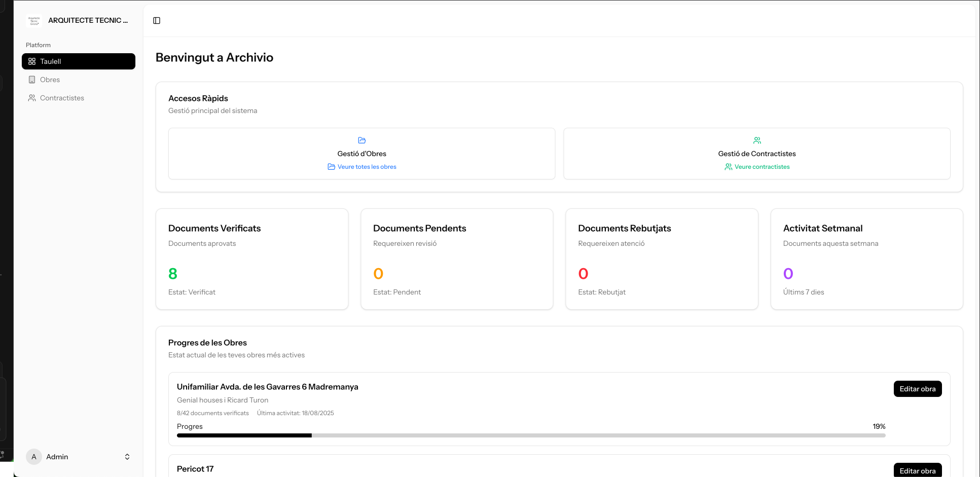Open the Contractistes menu item
Image resolution: width=980 pixels, height=477 pixels.
[79, 98]
